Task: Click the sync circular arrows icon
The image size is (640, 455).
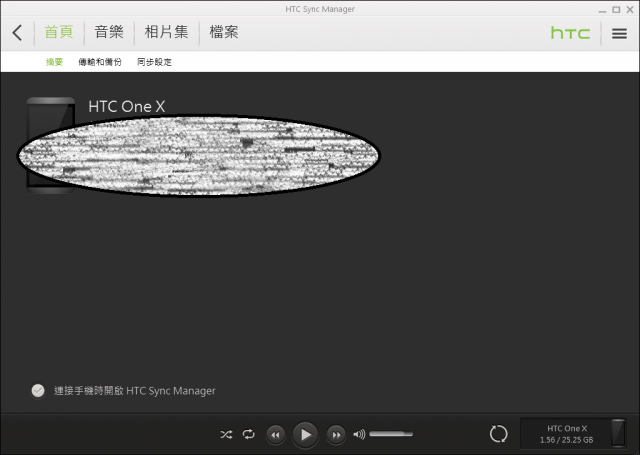Action: (498, 434)
